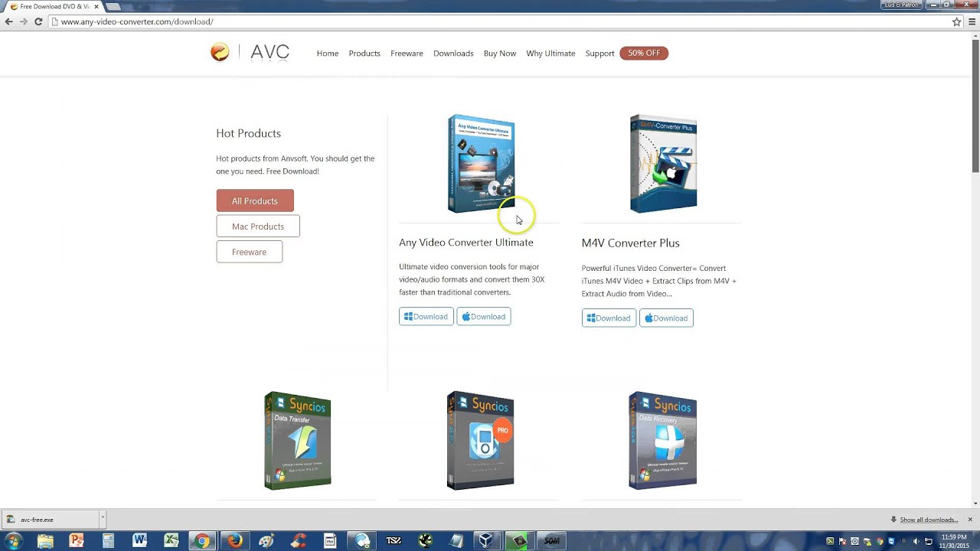The image size is (980, 551).
Task: Open the Buy Now menu item
Action: click(x=500, y=54)
